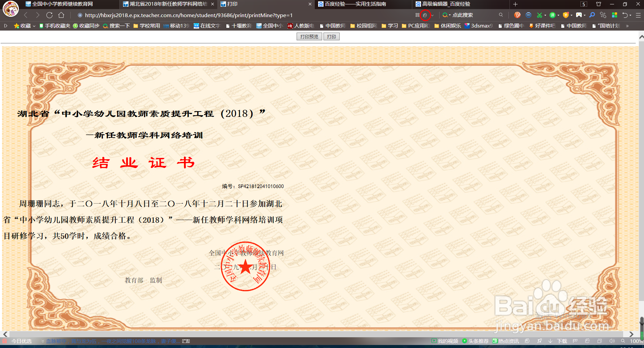This screenshot has height=348, width=644.
Task: Go forward to the next page
Action: point(38,15)
